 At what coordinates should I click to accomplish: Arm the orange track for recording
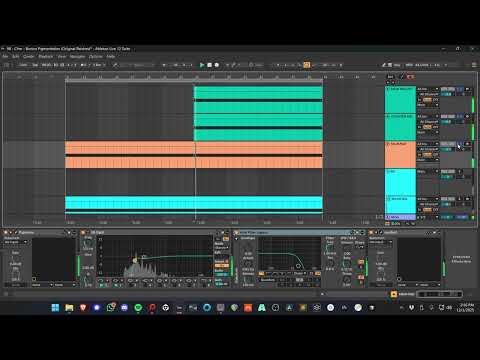467,144
